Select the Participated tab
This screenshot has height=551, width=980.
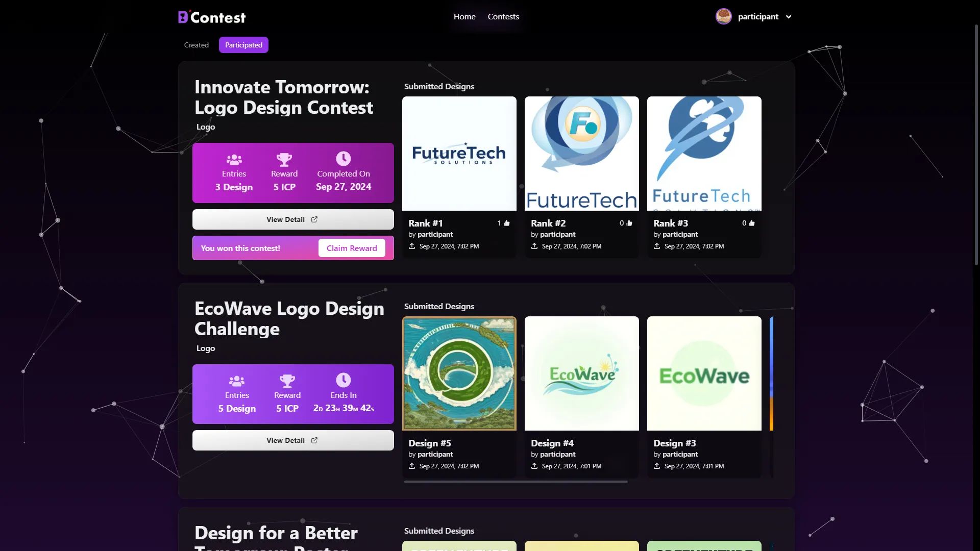pyautogui.click(x=243, y=45)
